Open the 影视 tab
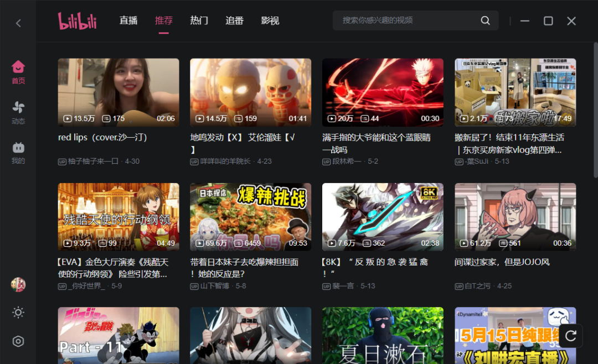This screenshot has width=598, height=364. click(270, 20)
